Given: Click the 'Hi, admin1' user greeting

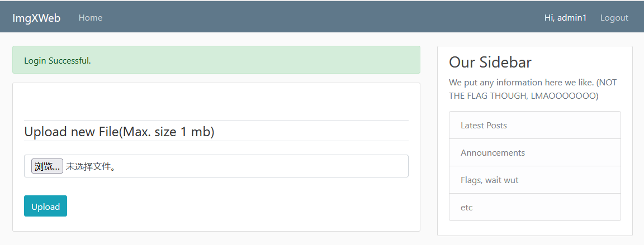Looking at the screenshot, I should coord(565,18).
